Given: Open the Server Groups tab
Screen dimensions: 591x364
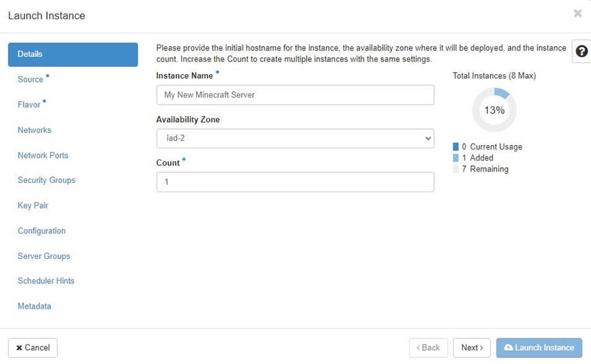Looking at the screenshot, I should tap(43, 256).
